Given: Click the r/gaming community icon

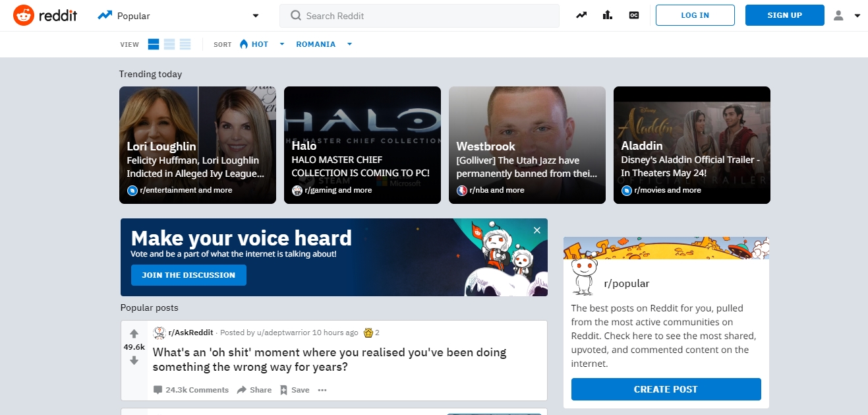Looking at the screenshot, I should pos(297,190).
